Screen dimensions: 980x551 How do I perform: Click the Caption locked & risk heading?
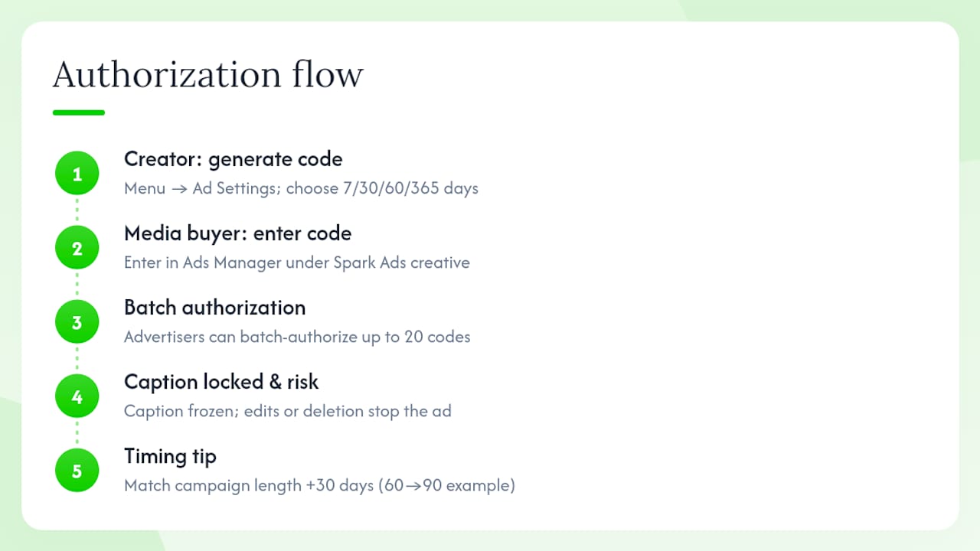221,382
